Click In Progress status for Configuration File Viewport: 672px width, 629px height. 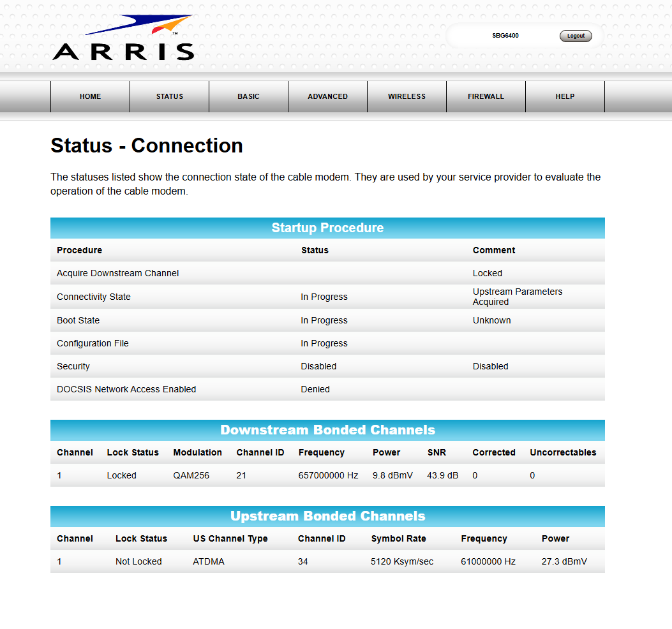pos(324,344)
